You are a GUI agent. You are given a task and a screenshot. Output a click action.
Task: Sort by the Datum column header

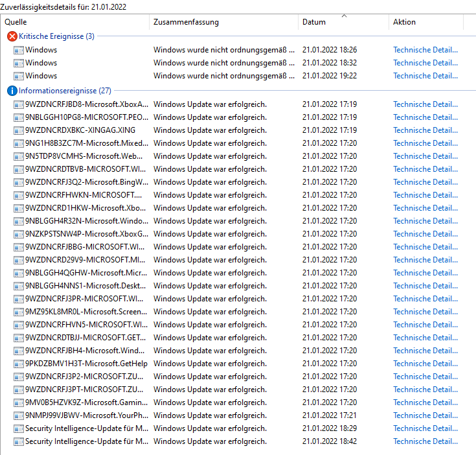tap(343, 22)
